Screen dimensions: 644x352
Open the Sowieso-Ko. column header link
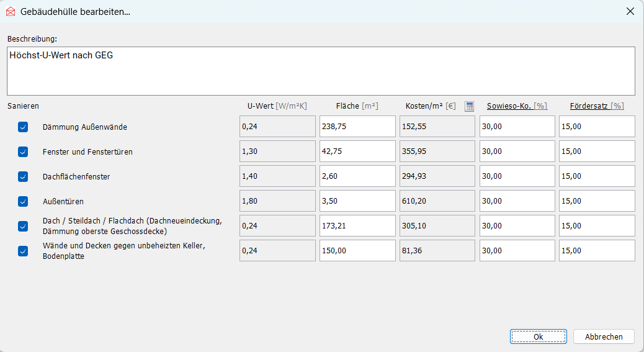pos(508,106)
